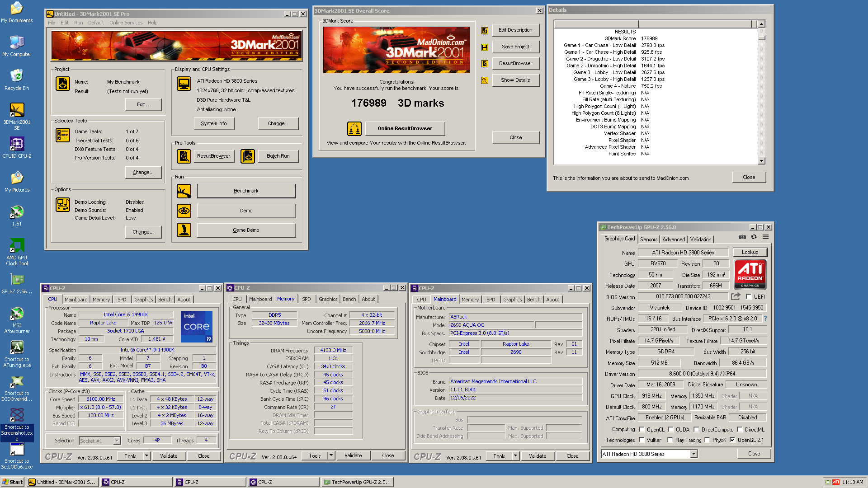Expand Tools dropdown arrow in CPU tab window

(146, 456)
